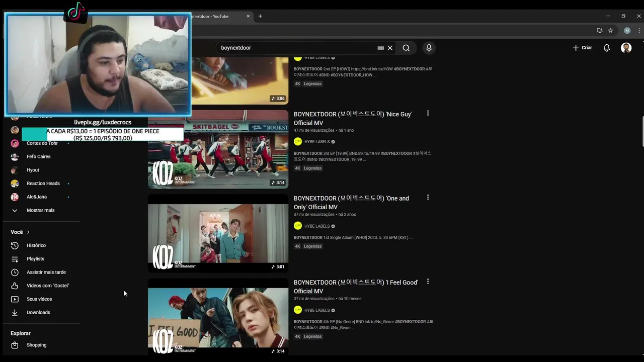This screenshot has height=362, width=644.
Task: Expand subscriptions with Mostrar mais
Action: [x=41, y=210]
